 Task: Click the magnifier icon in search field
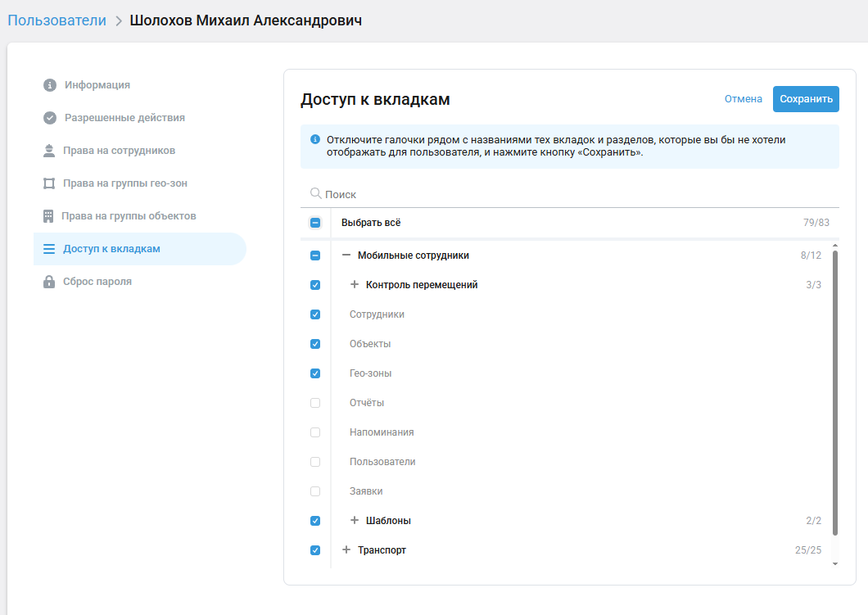pos(315,194)
